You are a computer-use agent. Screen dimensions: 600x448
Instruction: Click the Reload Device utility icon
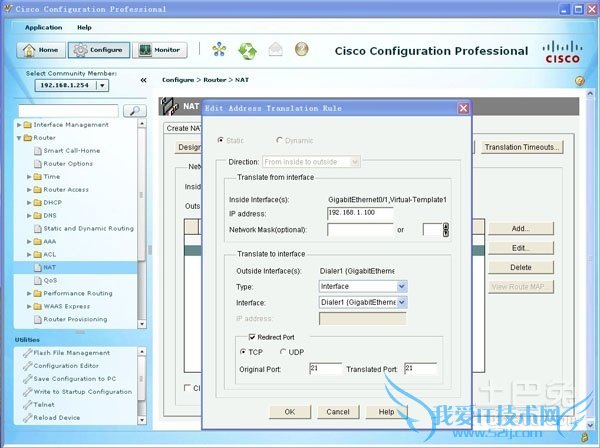pos(27,418)
